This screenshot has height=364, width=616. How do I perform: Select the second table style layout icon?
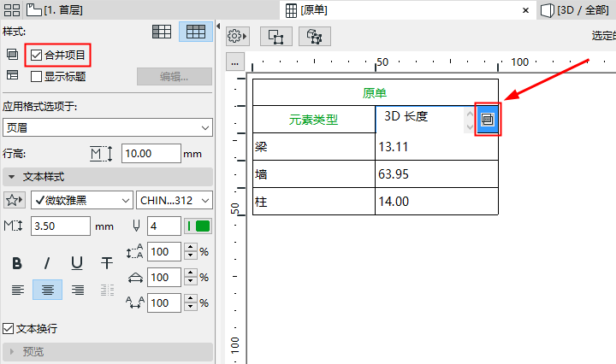click(x=196, y=32)
